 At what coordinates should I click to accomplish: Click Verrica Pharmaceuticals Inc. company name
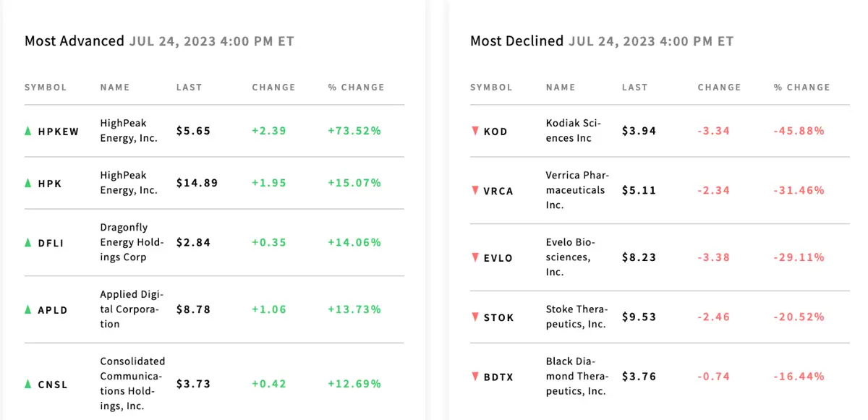coord(576,190)
